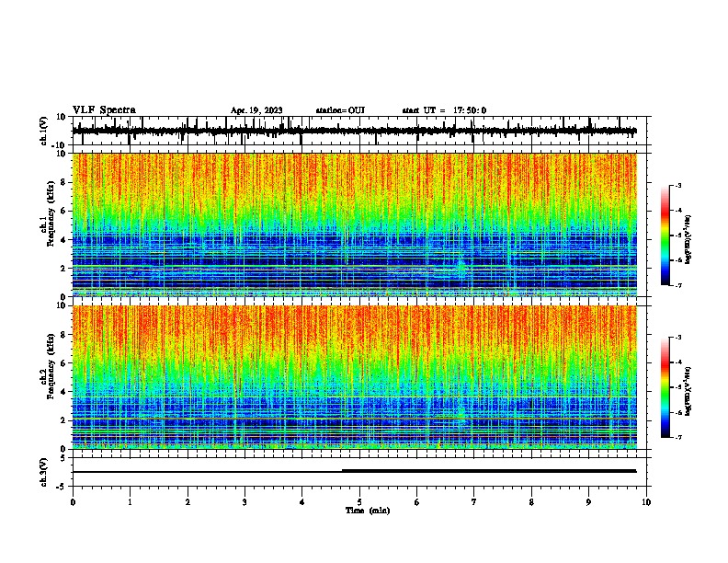Click the ch.1 spectrogram panel
The height and width of the screenshot is (563, 728).
coord(354,224)
